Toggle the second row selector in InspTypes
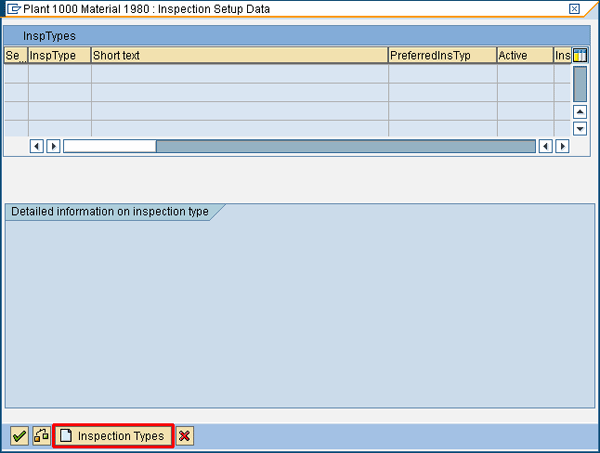This screenshot has width=600, height=453. [x=15, y=92]
